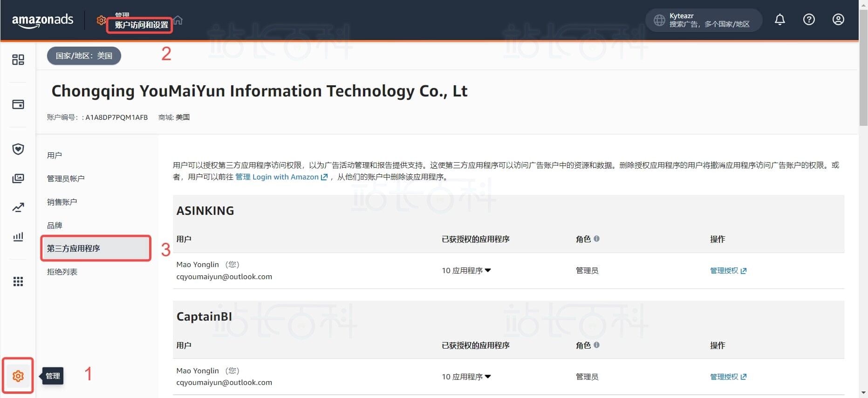Select 用户 in the settings menu
868x398 pixels.
pyautogui.click(x=55, y=155)
